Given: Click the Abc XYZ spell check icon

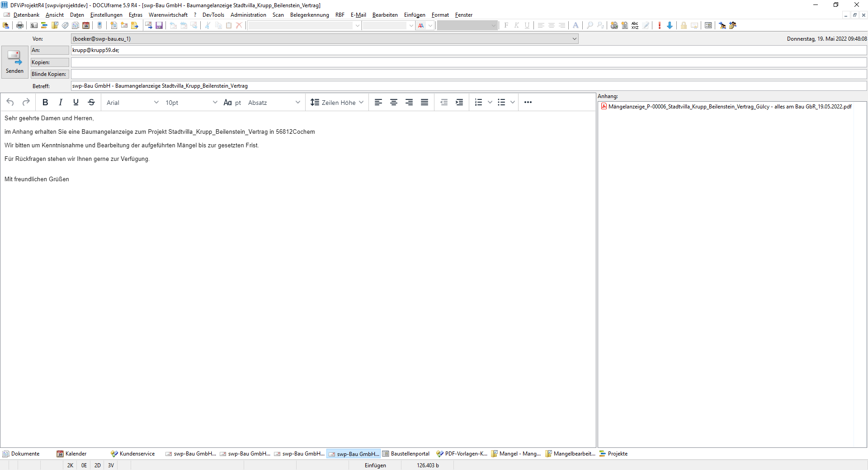Looking at the screenshot, I should [x=635, y=25].
